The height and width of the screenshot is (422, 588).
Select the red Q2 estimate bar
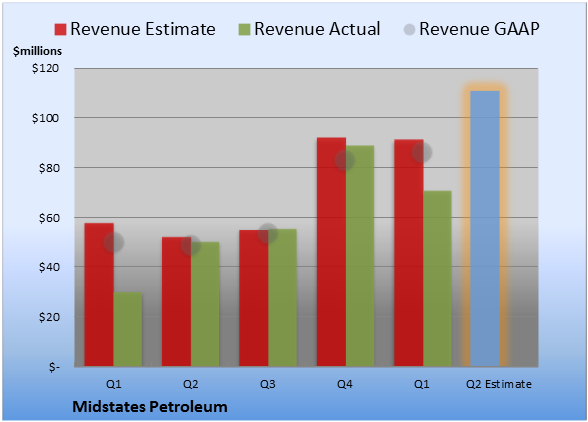pyautogui.click(x=177, y=302)
